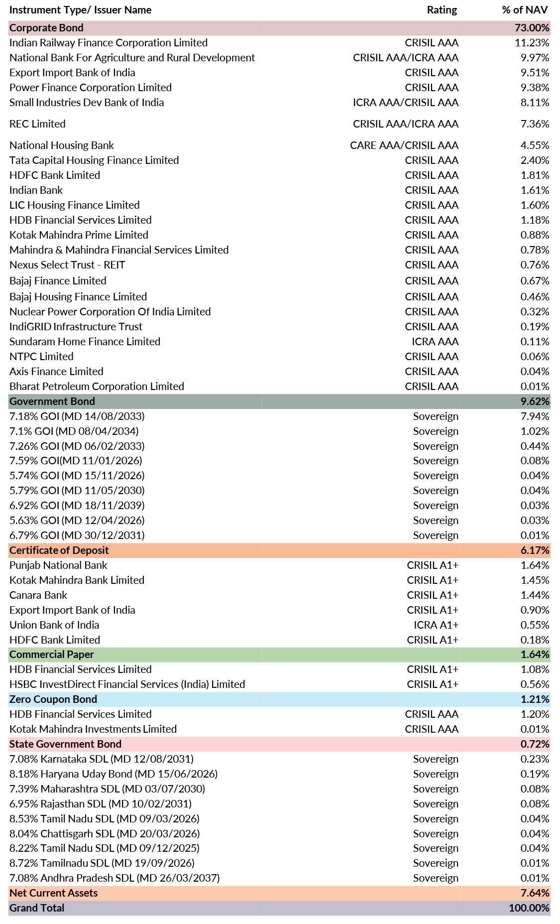Click the 7.18% GOI (MD 14/08/2033) entry
Image resolution: width=560 pixels, height=924 pixels.
coord(77,416)
